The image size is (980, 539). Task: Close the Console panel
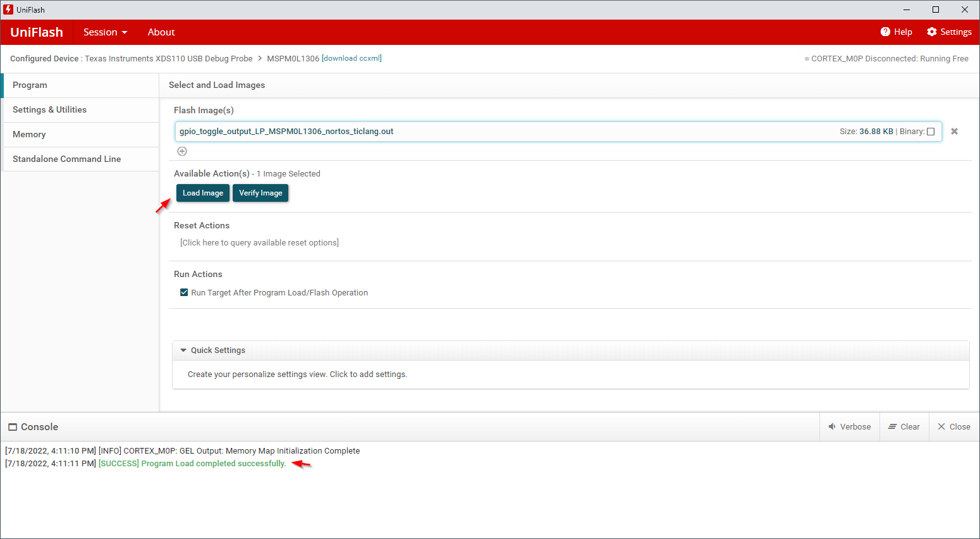(954, 427)
